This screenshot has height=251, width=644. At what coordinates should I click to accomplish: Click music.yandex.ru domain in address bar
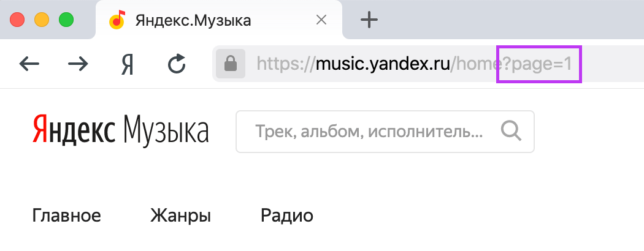[x=383, y=64]
